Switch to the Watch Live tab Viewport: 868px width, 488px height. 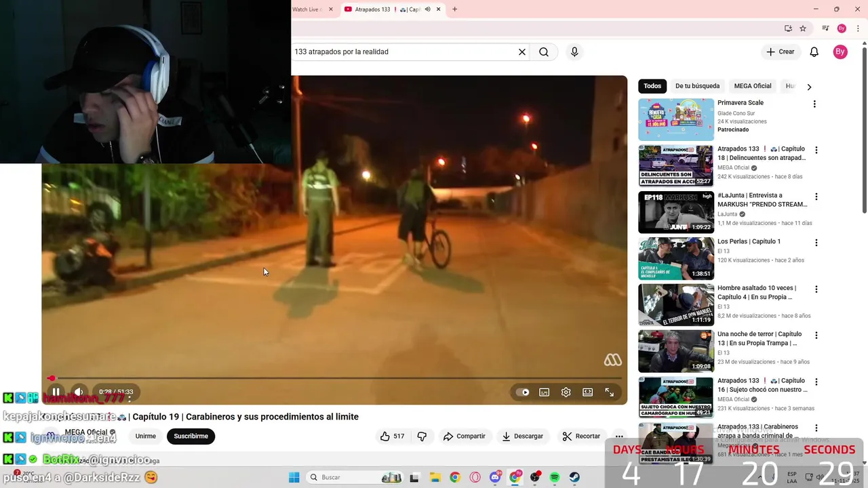tap(307, 9)
